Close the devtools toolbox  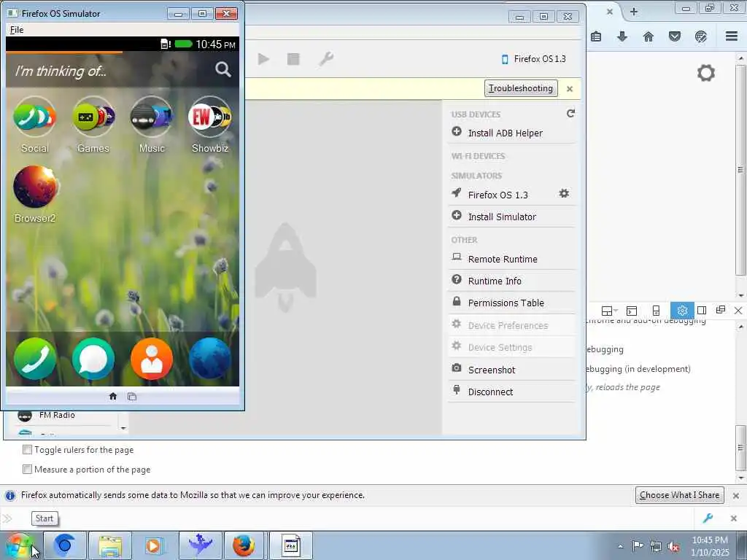click(x=738, y=311)
